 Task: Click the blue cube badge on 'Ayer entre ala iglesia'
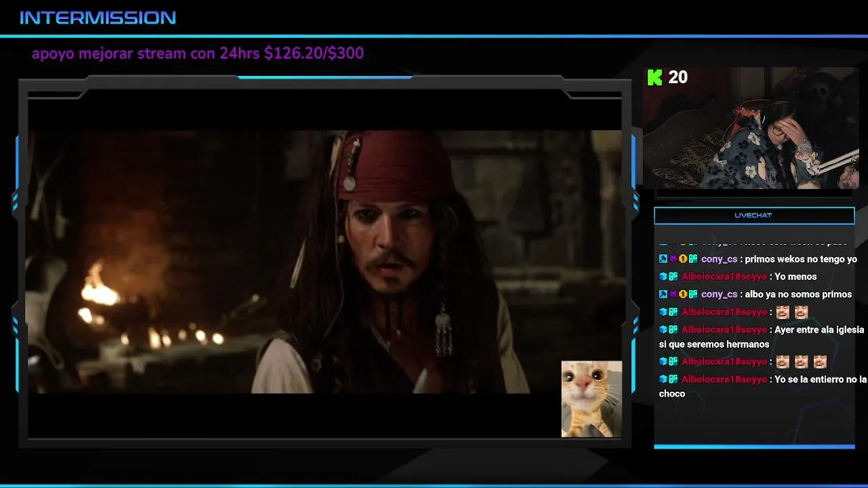(x=663, y=329)
